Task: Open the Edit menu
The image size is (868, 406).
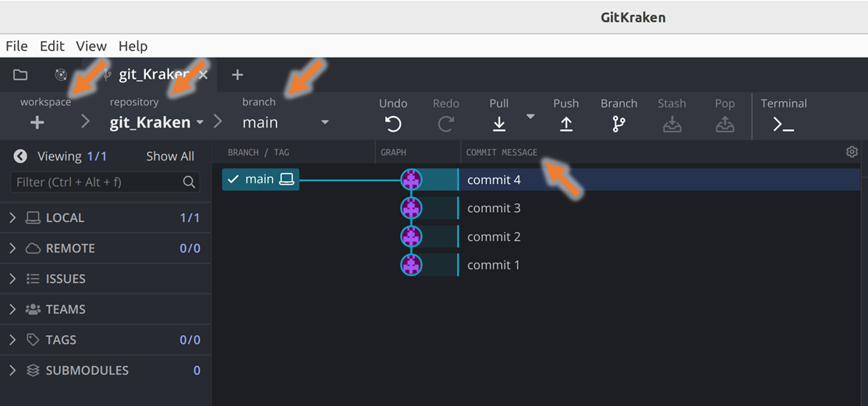Action: pos(52,46)
